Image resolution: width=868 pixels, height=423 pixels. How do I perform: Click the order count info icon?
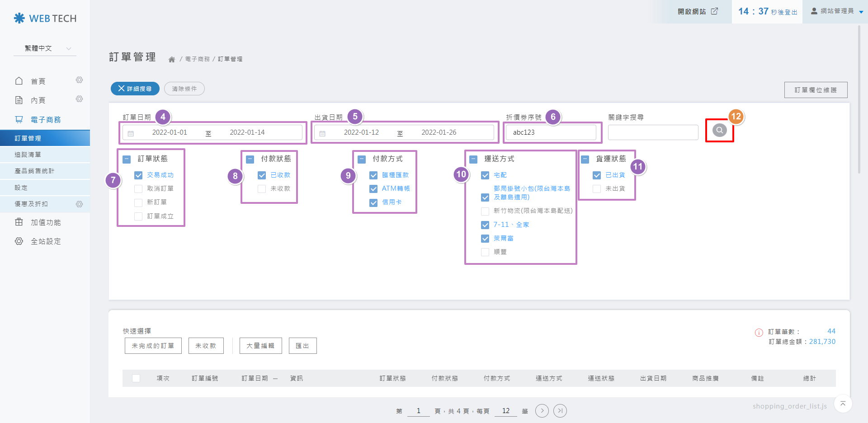pyautogui.click(x=759, y=333)
